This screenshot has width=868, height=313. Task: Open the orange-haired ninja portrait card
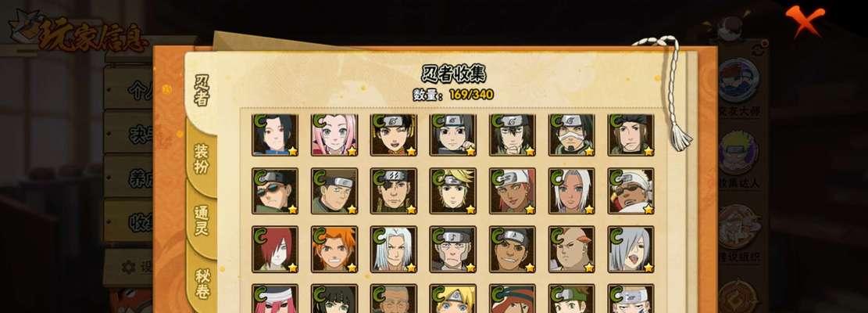point(334,249)
